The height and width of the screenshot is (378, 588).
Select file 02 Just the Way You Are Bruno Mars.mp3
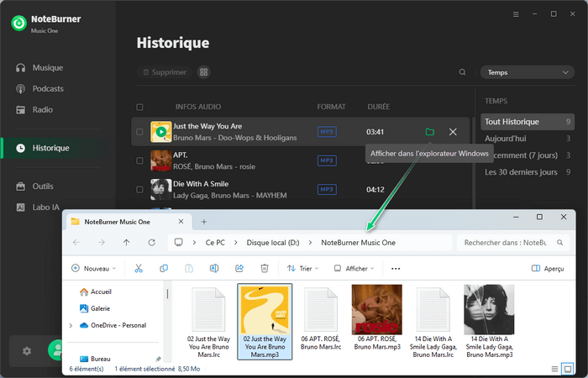pos(265,322)
